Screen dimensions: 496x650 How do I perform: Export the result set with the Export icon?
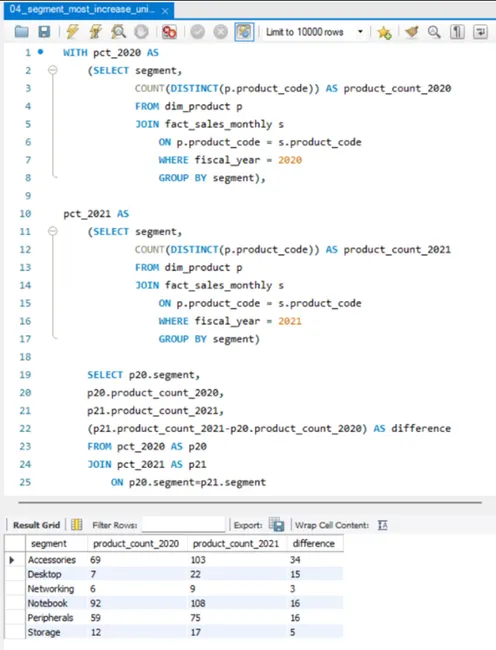276,525
